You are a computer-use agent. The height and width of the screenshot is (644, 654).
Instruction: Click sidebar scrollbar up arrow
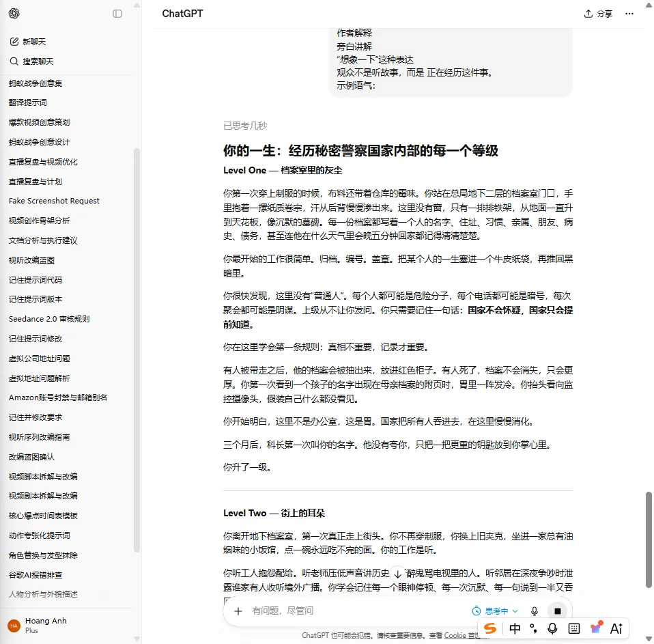(137, 5)
